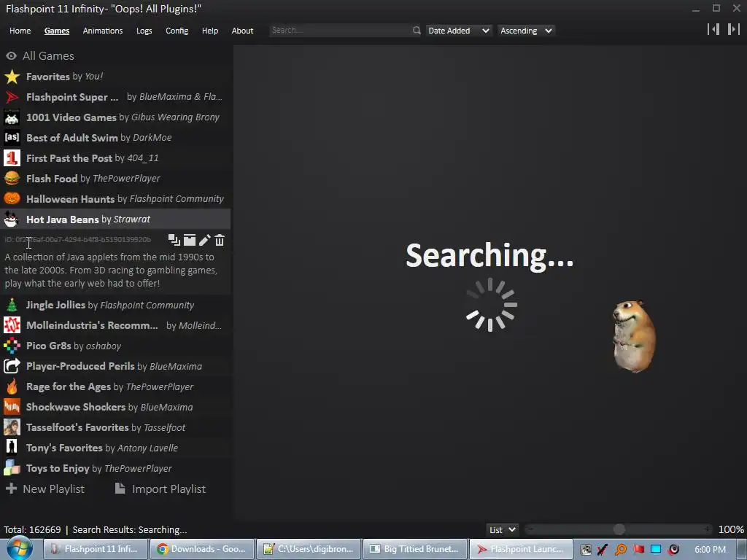Click the Halloween Haunts pumpkin icon
This screenshot has width=747, height=560.
[12, 199]
